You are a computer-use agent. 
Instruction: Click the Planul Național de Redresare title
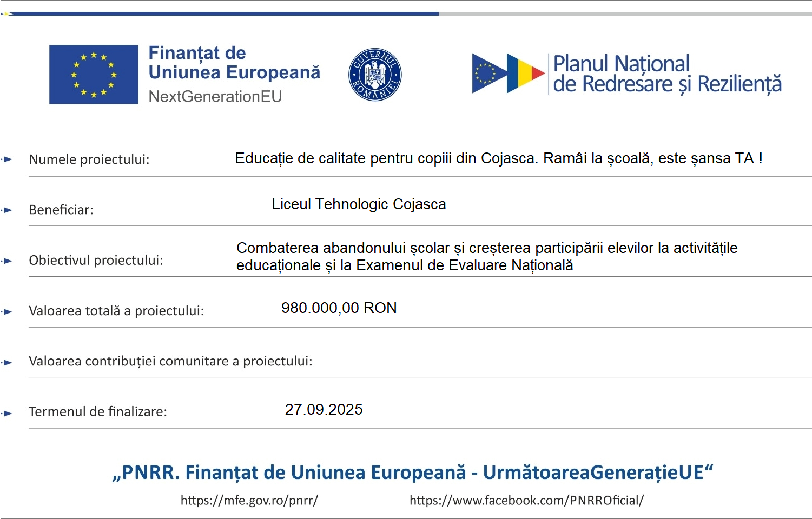(x=668, y=74)
